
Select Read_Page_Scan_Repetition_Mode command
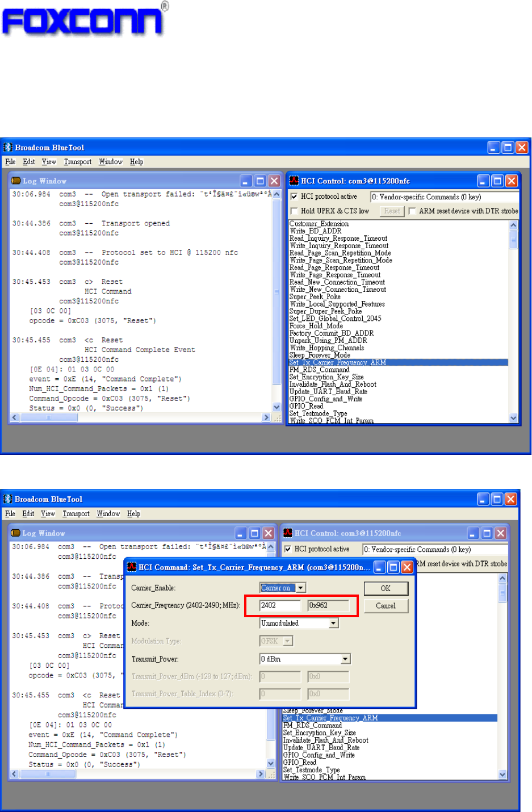point(340,253)
